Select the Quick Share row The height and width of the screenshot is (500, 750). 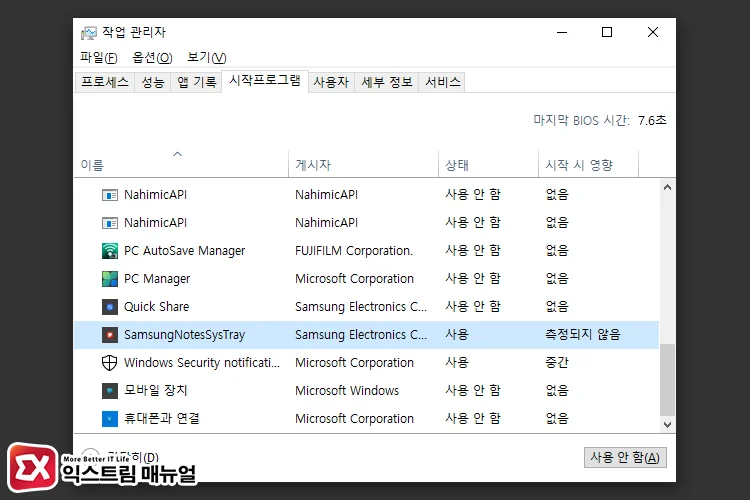366,307
